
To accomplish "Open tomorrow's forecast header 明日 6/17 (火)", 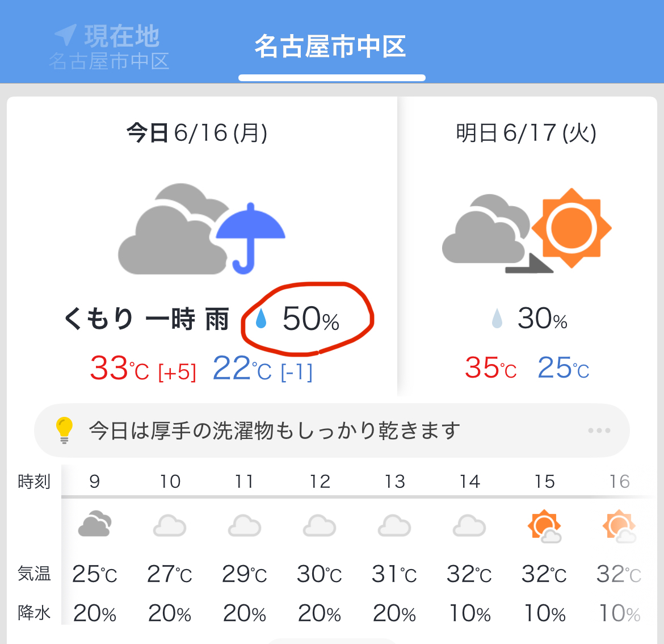I will tap(526, 133).
